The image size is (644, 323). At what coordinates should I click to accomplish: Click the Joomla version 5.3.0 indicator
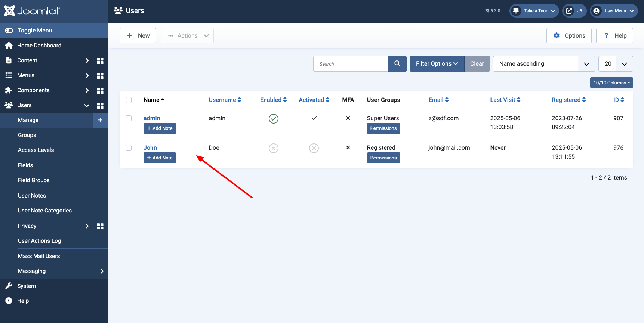[x=493, y=11]
